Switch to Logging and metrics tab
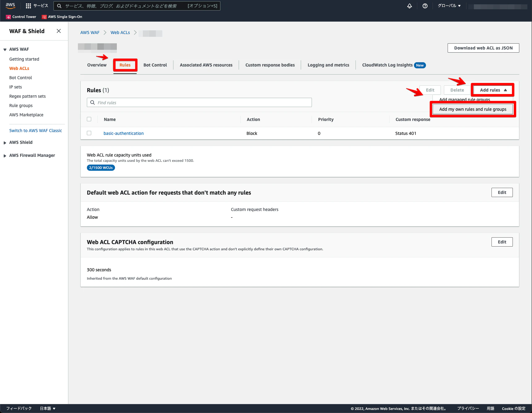Image resolution: width=532 pixels, height=413 pixels. tap(328, 65)
